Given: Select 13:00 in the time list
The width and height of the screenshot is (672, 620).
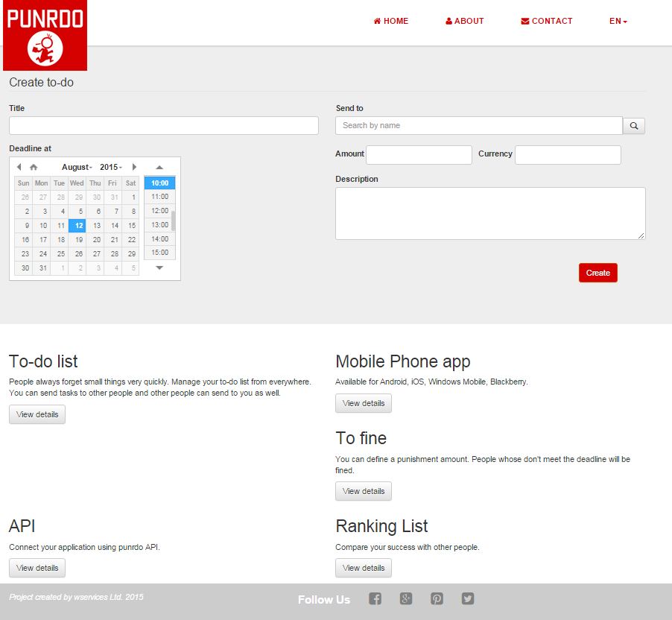Looking at the screenshot, I should pyautogui.click(x=159, y=225).
